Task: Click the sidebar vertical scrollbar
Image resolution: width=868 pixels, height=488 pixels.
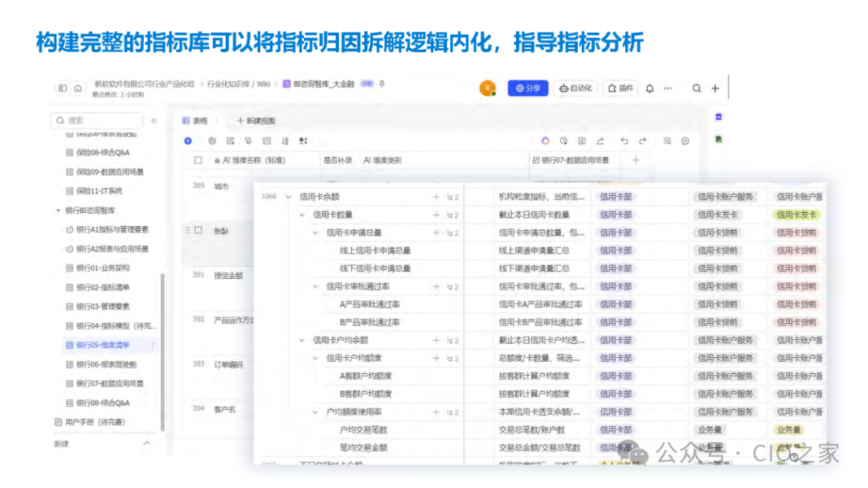Action: pyautogui.click(x=162, y=352)
